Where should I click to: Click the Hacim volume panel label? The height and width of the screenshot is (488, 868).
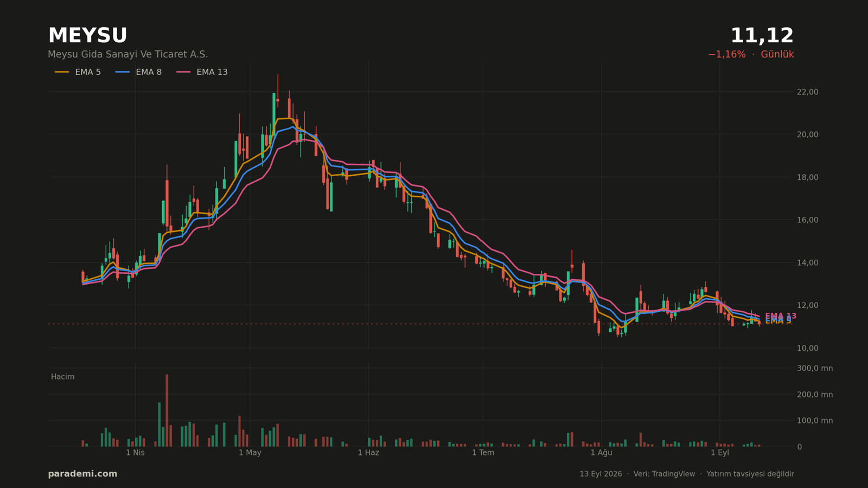point(63,377)
